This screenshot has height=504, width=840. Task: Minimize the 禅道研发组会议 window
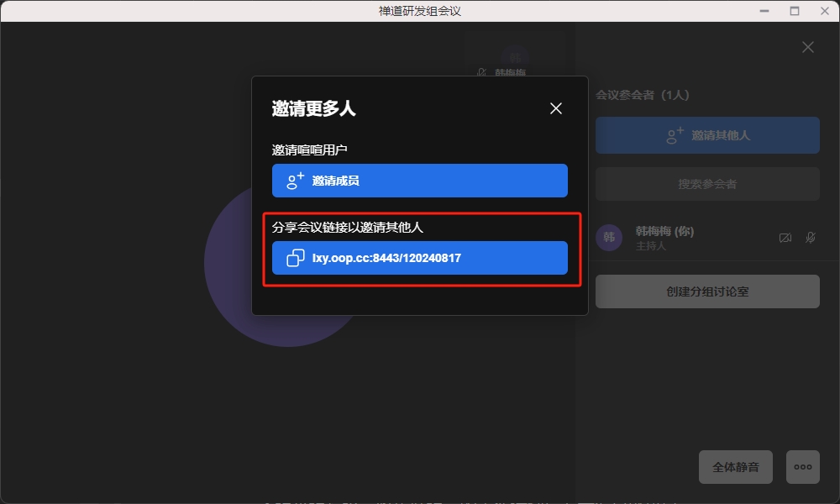pos(764,11)
